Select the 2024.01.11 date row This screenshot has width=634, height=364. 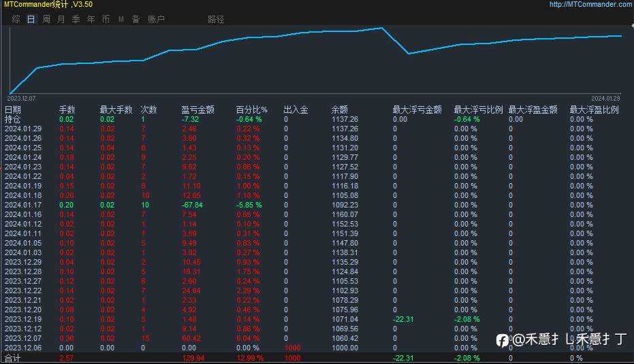(23, 233)
